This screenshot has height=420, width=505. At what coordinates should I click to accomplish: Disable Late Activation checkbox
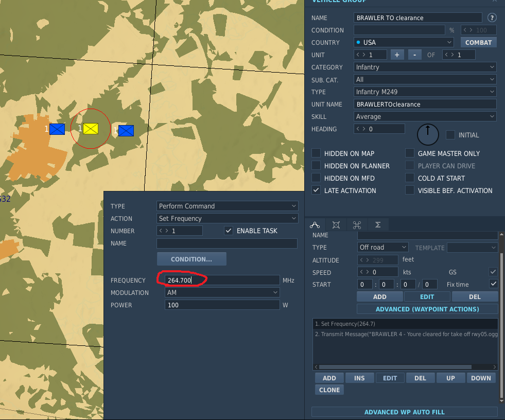[x=316, y=190]
